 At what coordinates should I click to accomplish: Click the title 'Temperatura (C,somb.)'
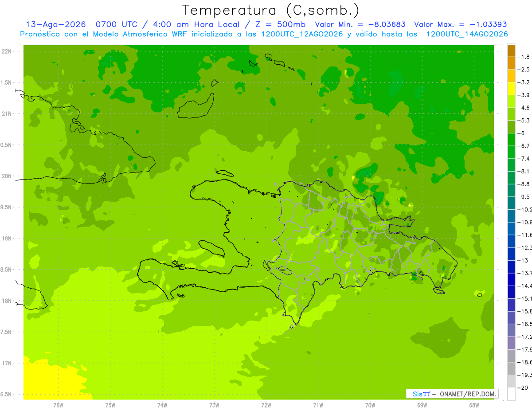pos(271,10)
